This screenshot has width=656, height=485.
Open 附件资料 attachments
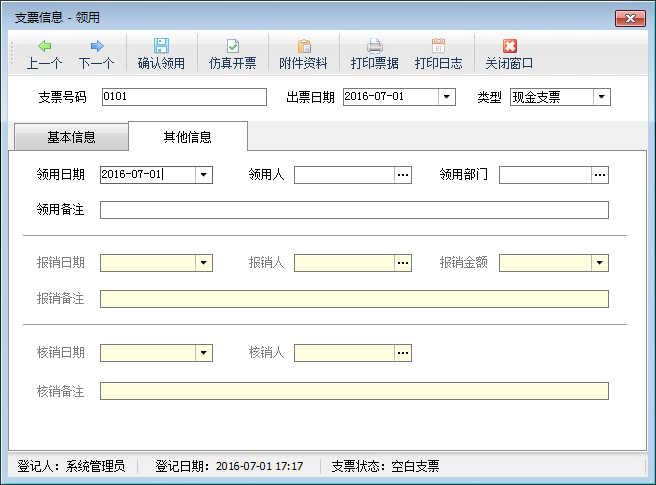303,54
